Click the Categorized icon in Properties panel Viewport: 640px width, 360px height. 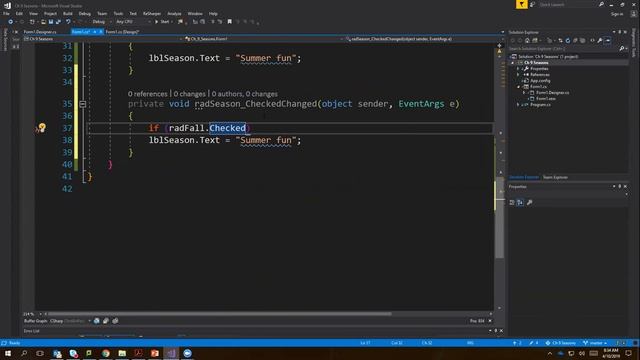point(512,202)
